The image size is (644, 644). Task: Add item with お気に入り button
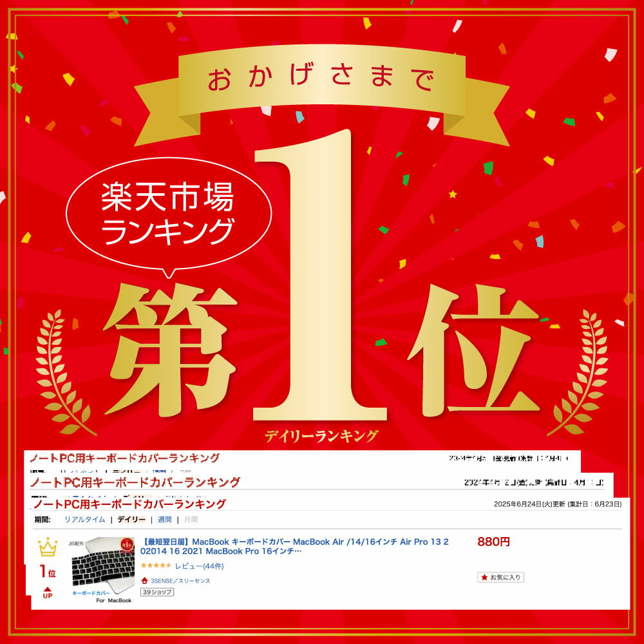pos(500,577)
